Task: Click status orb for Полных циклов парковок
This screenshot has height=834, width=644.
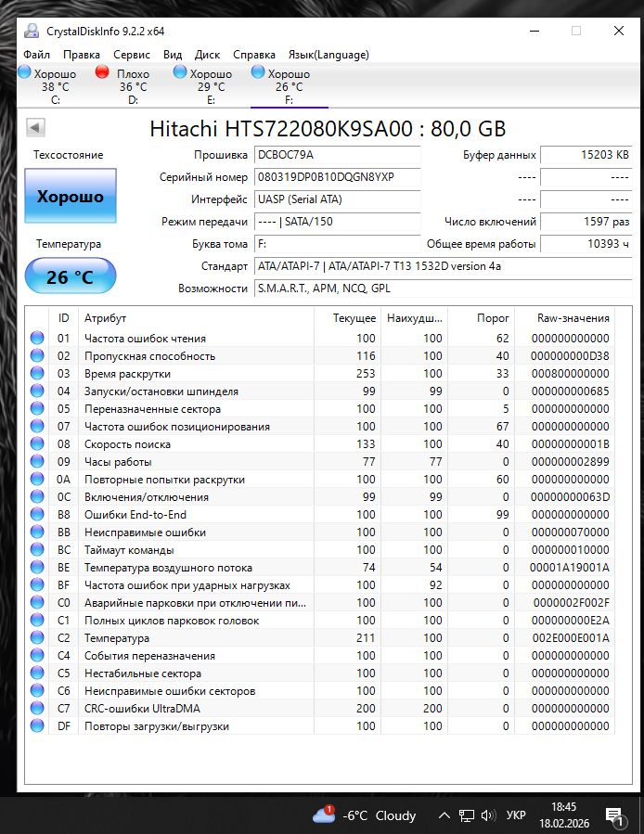Action: [37, 620]
